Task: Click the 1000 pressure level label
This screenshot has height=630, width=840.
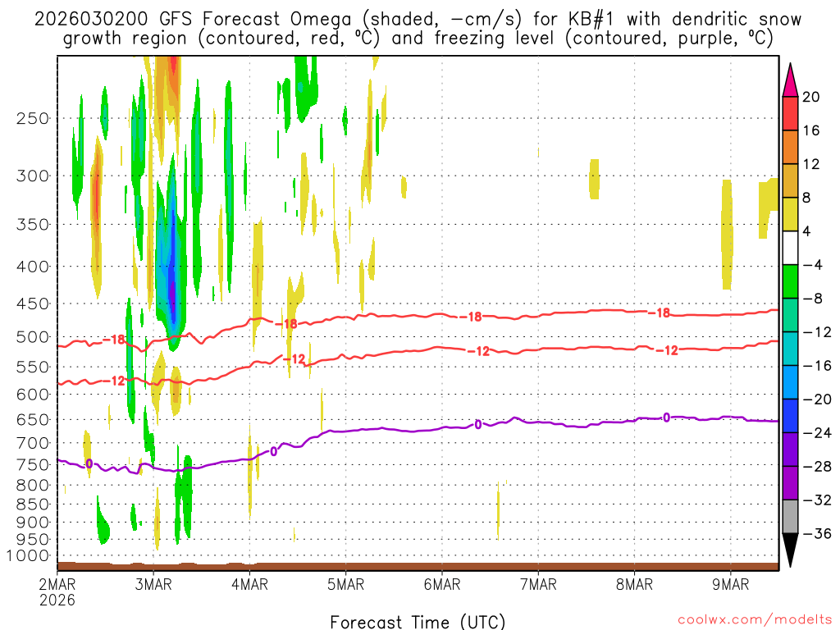Action: [28, 556]
